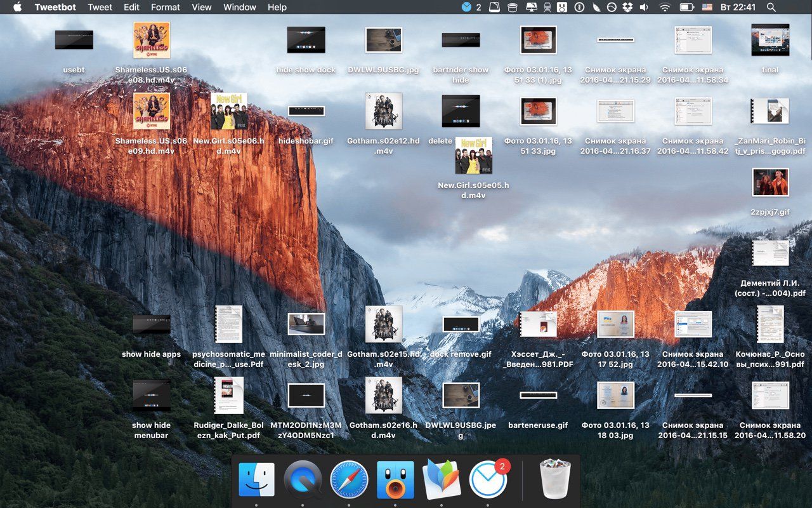This screenshot has width=812, height=508.
Task: Open the Apple menu
Action: coord(17,7)
